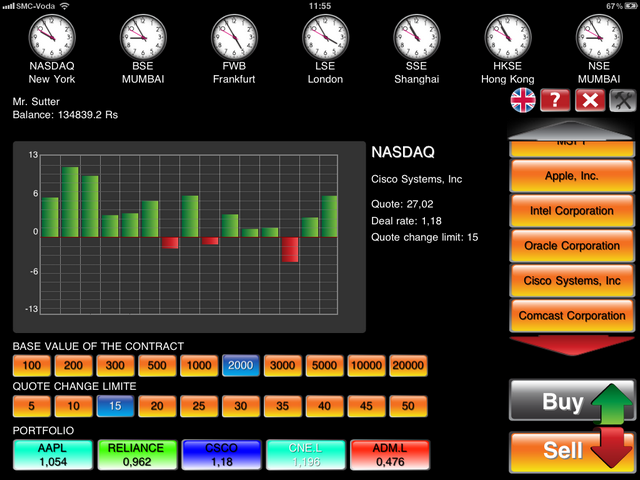Set the quote change limit to 45
Image resolution: width=640 pixels, height=480 pixels.
(x=366, y=406)
